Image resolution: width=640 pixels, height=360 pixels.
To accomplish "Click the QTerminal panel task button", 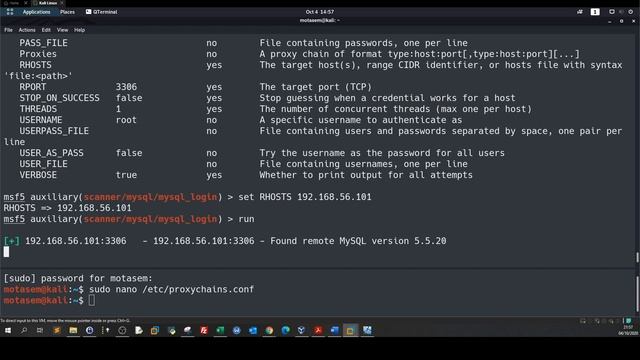I will tap(102, 12).
